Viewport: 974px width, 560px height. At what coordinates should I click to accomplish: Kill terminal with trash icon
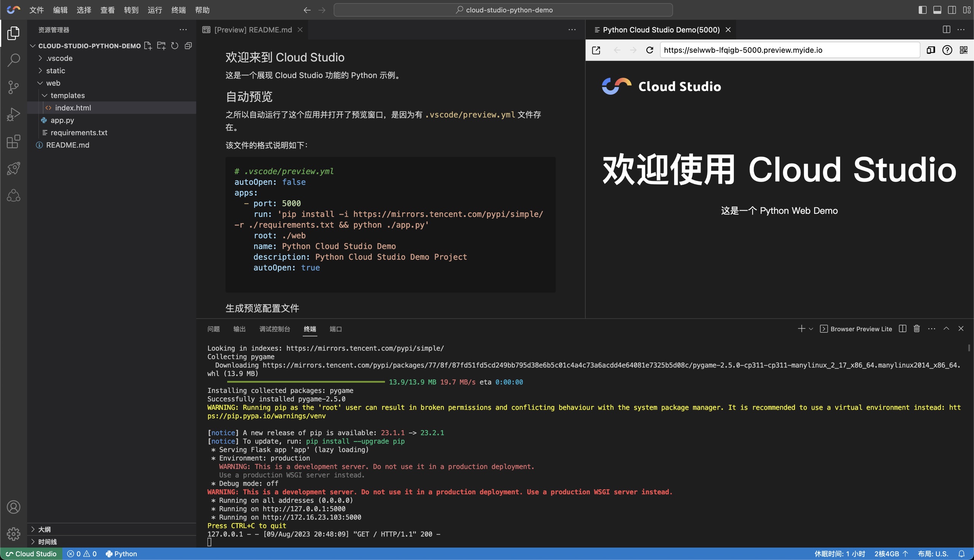(917, 328)
